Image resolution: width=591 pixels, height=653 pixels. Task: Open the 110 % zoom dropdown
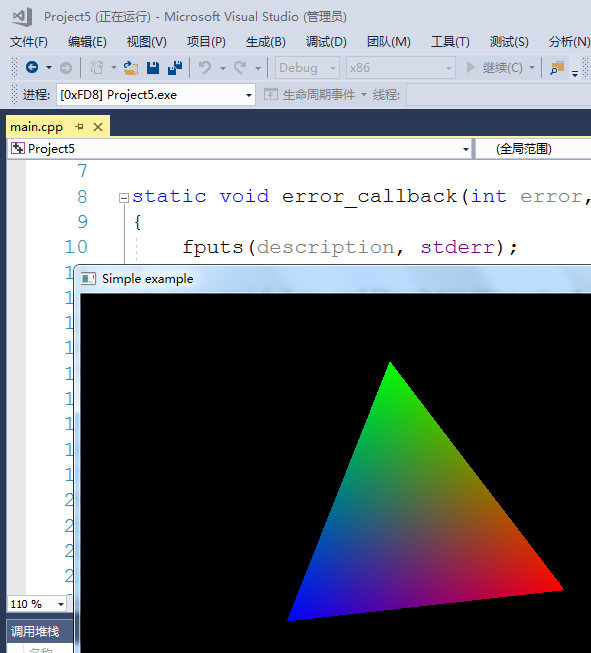coord(37,604)
